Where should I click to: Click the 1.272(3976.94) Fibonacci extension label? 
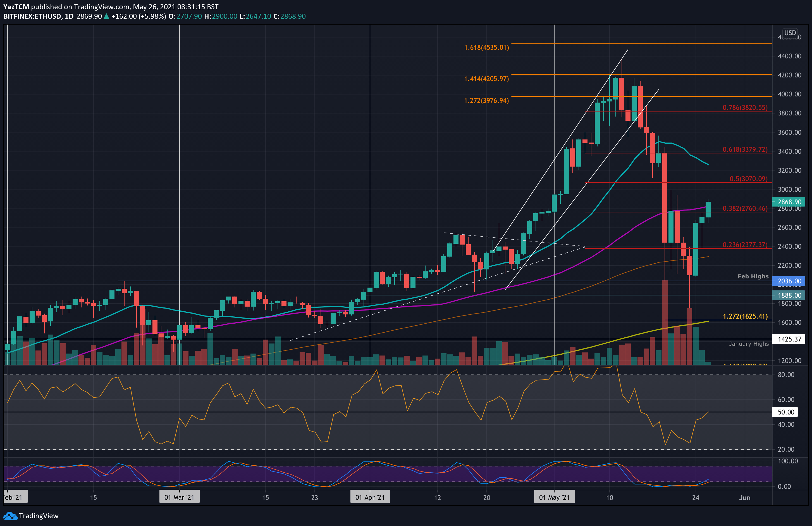[x=486, y=101]
